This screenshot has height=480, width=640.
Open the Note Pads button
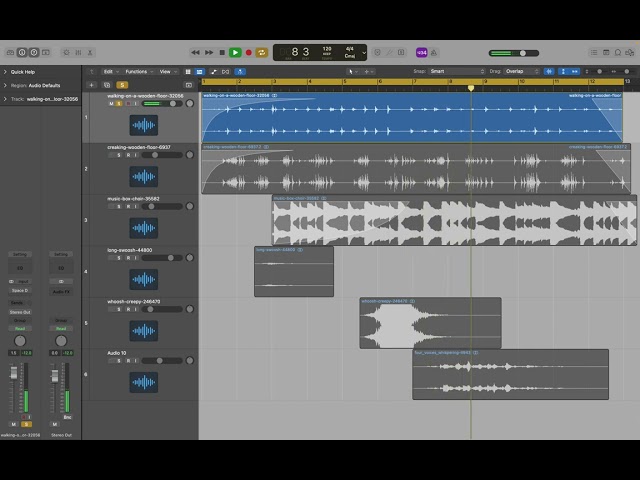pyautogui.click(x=606, y=52)
